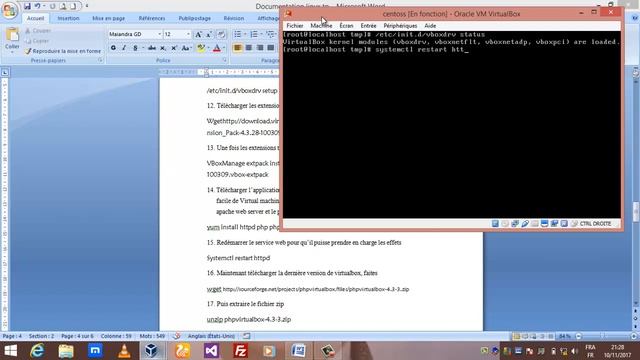Open the Fichier menu in VirtualBox
This screenshot has width=640, height=360.
pyautogui.click(x=295, y=26)
